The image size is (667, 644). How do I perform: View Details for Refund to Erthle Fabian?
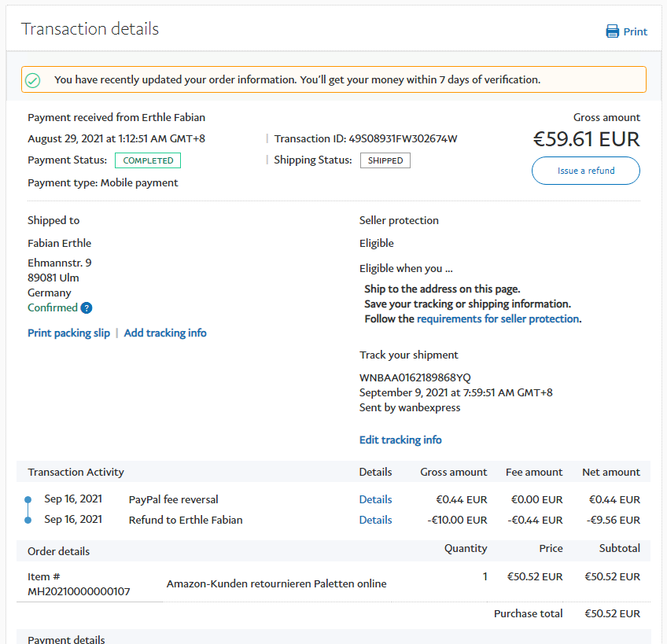click(375, 520)
